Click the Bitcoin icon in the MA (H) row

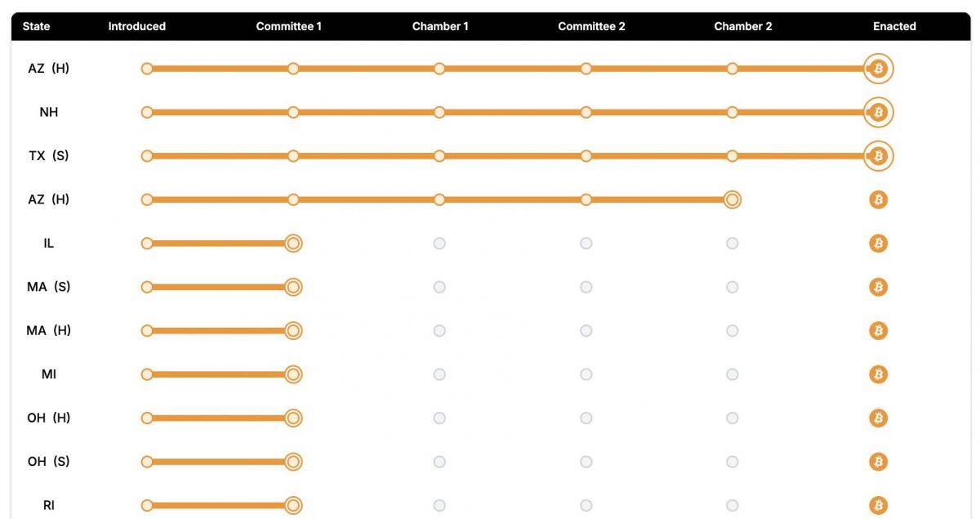879,331
